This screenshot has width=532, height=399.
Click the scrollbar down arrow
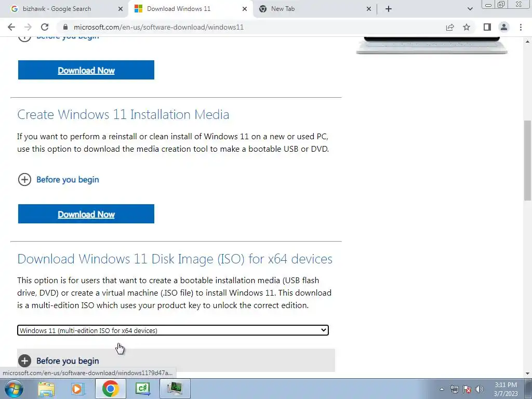pyautogui.click(x=527, y=374)
